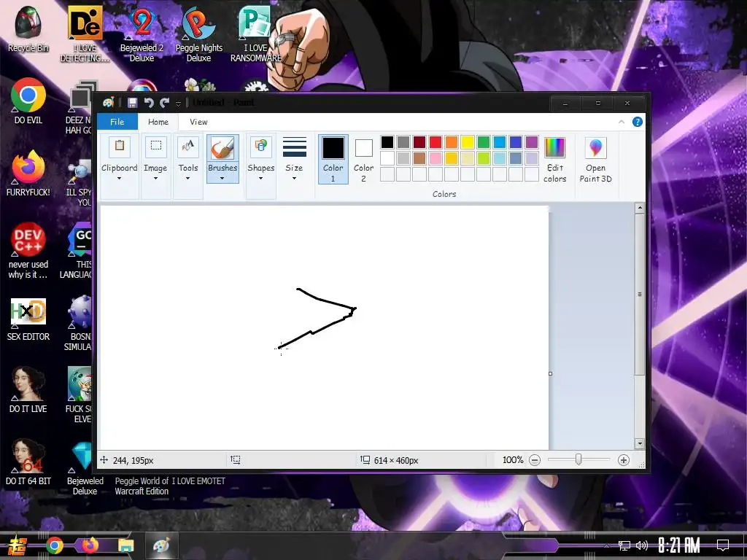Open the notification center icon
Image resolution: width=747 pixels, height=560 pixels.
tap(723, 545)
